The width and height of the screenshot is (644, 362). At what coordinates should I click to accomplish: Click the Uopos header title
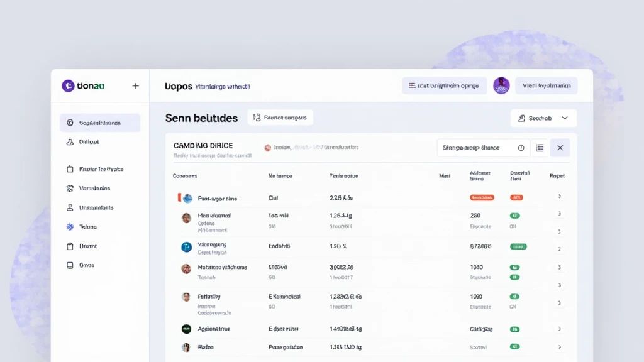[x=178, y=86]
